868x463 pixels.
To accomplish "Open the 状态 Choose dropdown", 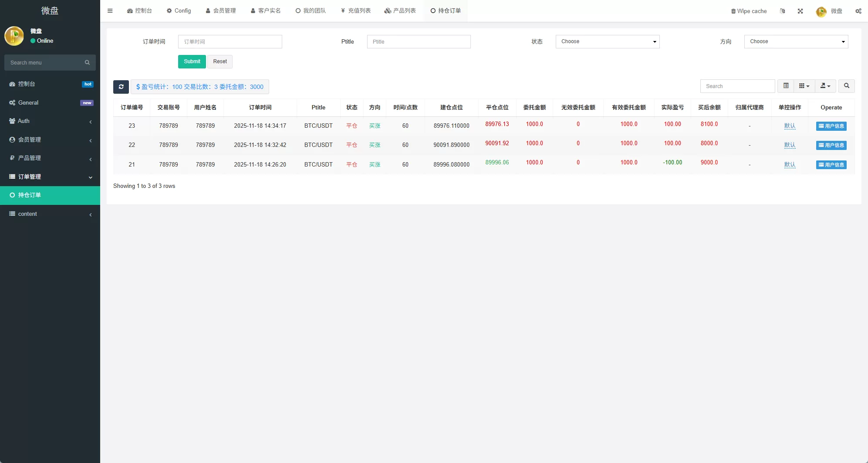I will (607, 42).
